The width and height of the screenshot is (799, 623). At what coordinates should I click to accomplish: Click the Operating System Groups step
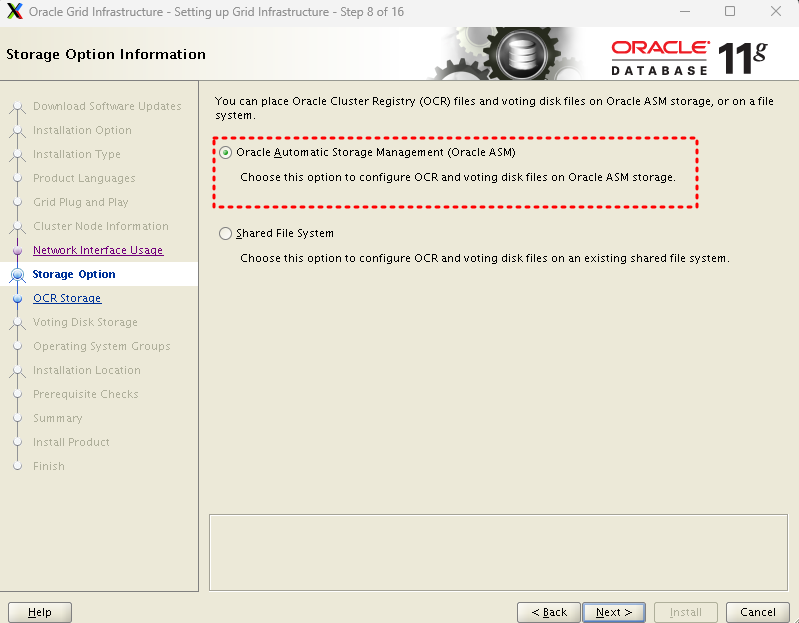pyautogui.click(x=101, y=346)
